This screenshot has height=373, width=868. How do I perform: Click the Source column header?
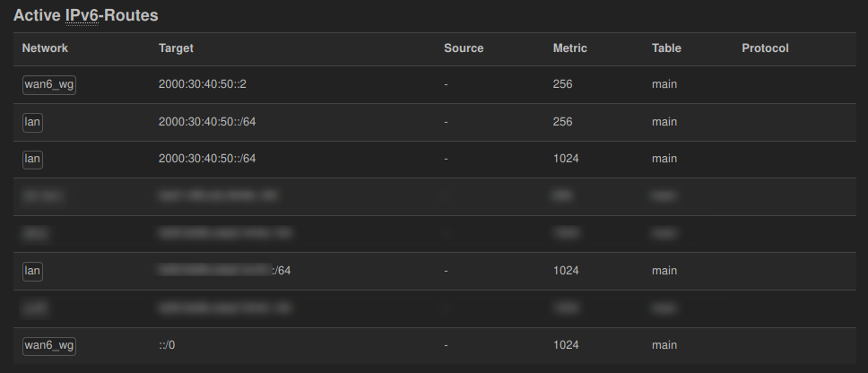point(464,48)
